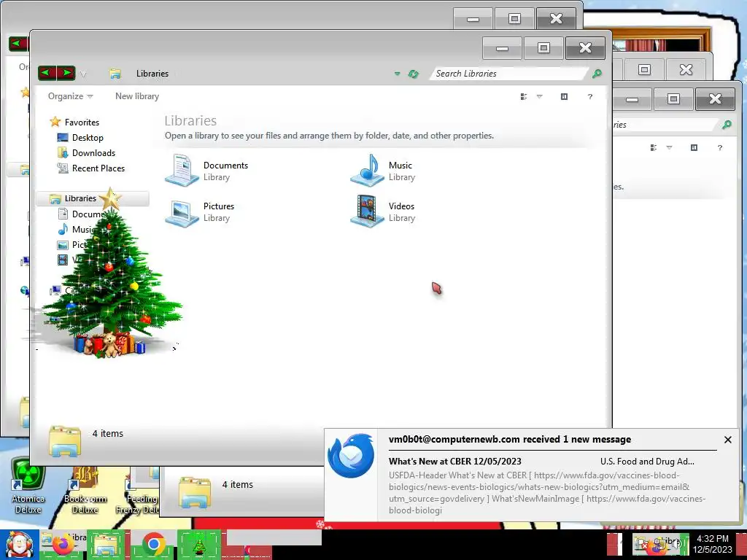Click the front window's search magnifier icon

point(597,74)
